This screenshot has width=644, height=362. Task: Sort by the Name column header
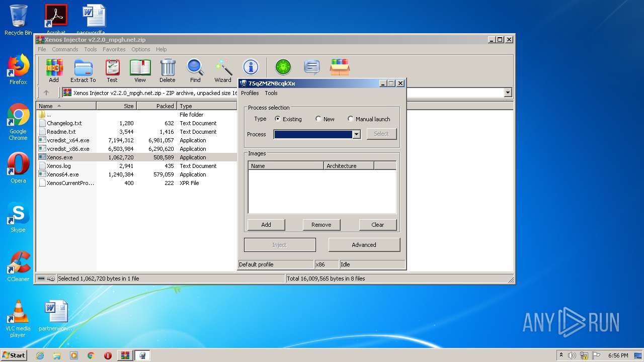(x=66, y=106)
